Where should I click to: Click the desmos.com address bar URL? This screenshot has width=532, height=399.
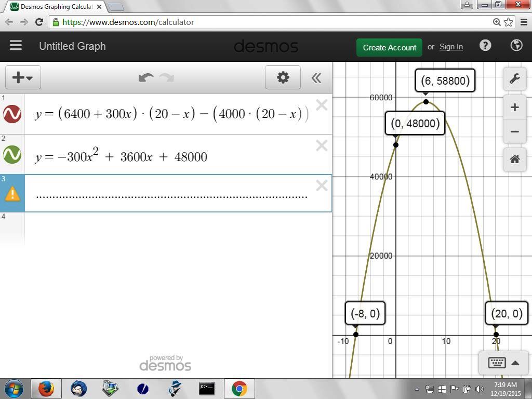128,22
